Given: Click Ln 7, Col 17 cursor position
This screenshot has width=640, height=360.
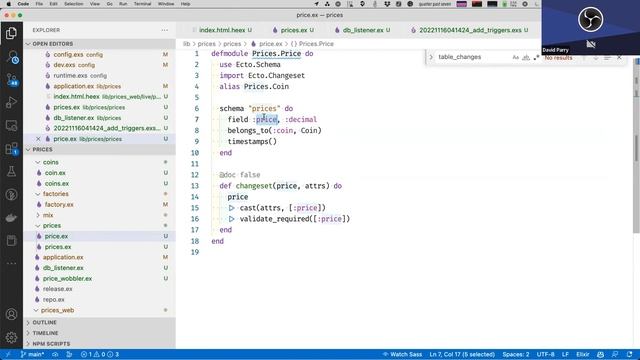Looking at the screenshot, I should (462, 354).
